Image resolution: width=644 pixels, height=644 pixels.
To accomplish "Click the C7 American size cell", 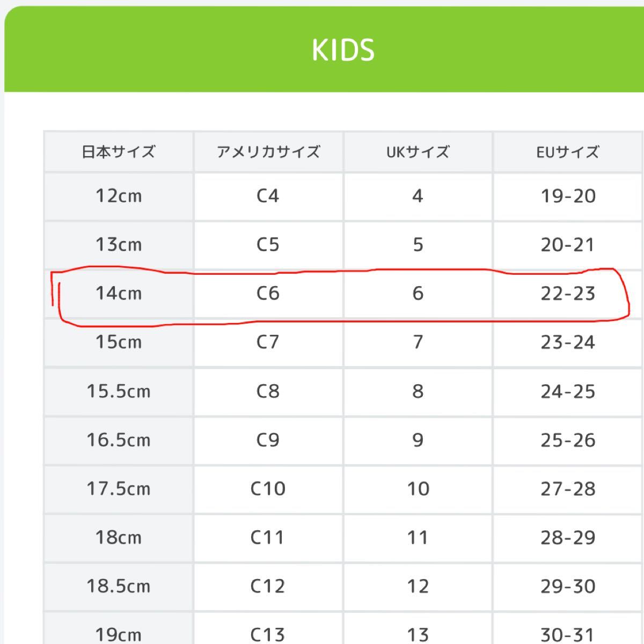I will pos(268,342).
